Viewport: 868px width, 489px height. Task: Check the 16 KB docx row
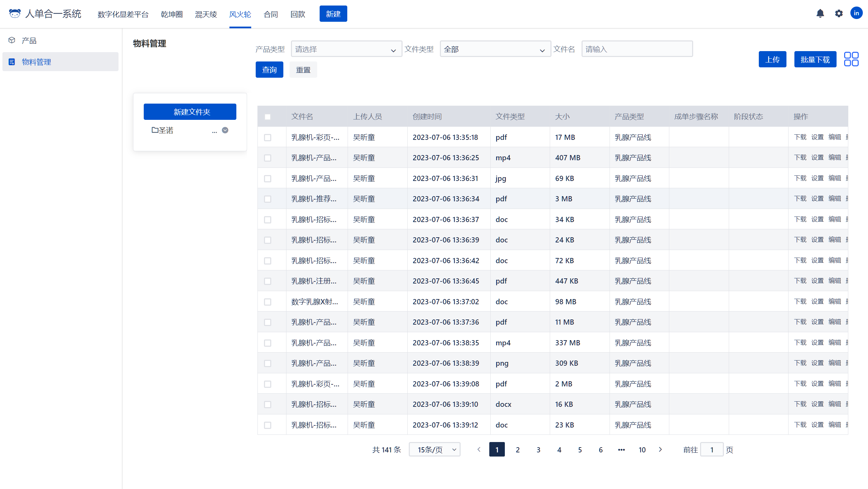tap(267, 404)
